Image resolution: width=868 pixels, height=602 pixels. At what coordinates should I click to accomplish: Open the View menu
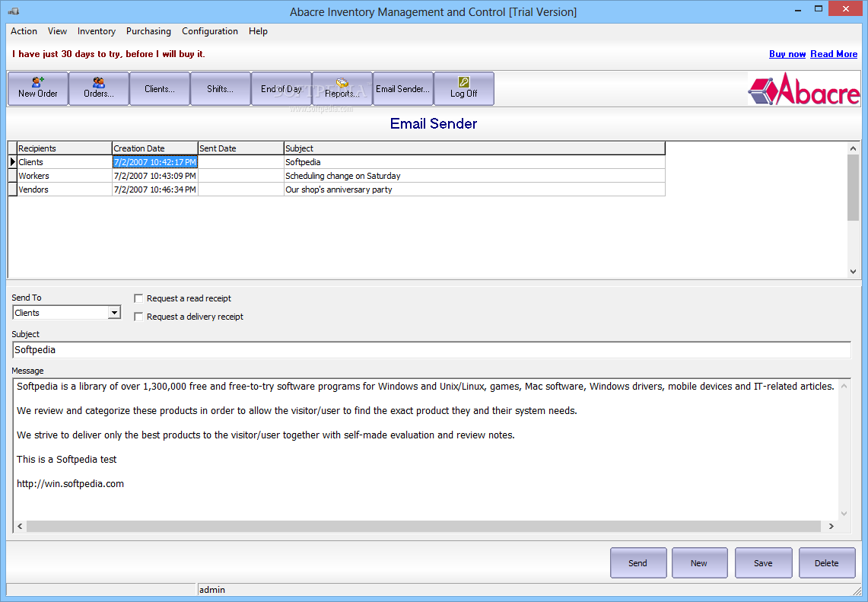57,31
